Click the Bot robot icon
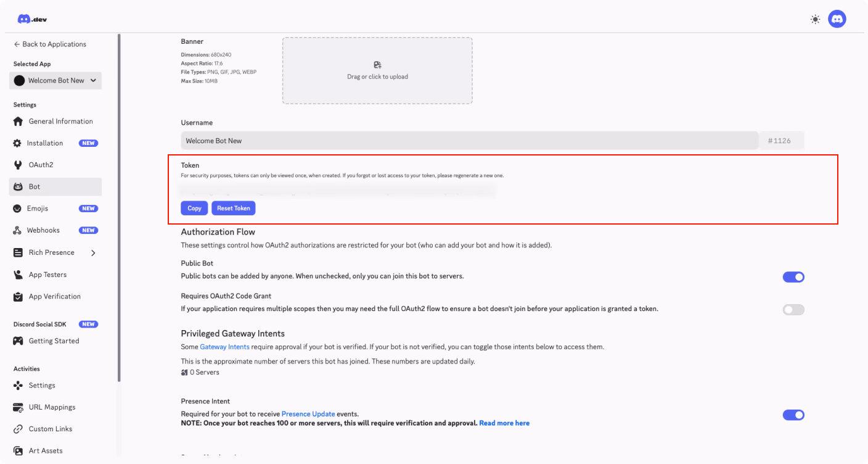The height and width of the screenshot is (464, 868). point(18,187)
